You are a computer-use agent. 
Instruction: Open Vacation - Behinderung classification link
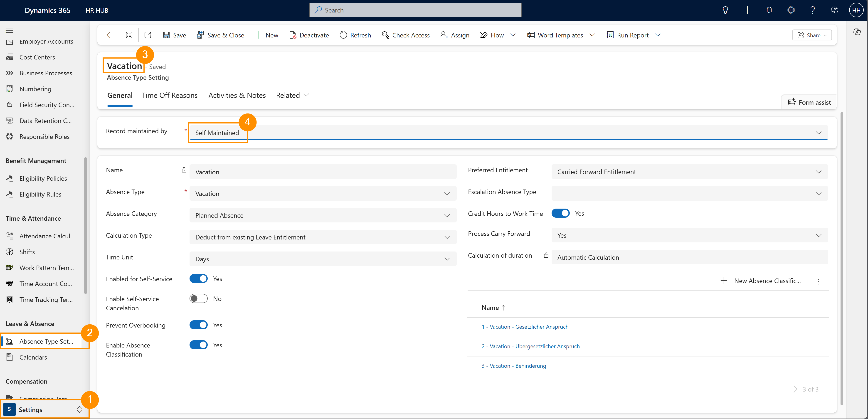tap(513, 365)
